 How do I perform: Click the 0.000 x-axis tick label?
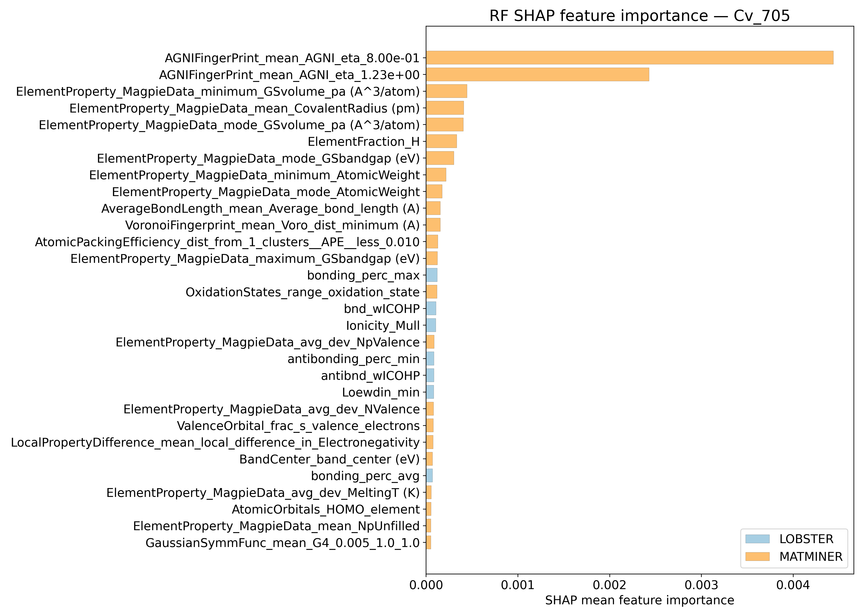[x=426, y=585]
